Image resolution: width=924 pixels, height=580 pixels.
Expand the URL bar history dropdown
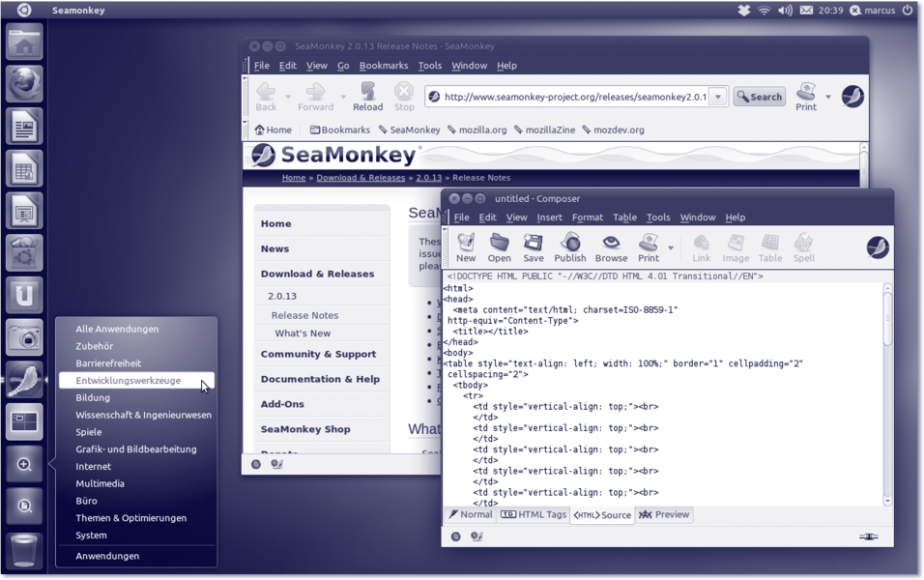717,97
